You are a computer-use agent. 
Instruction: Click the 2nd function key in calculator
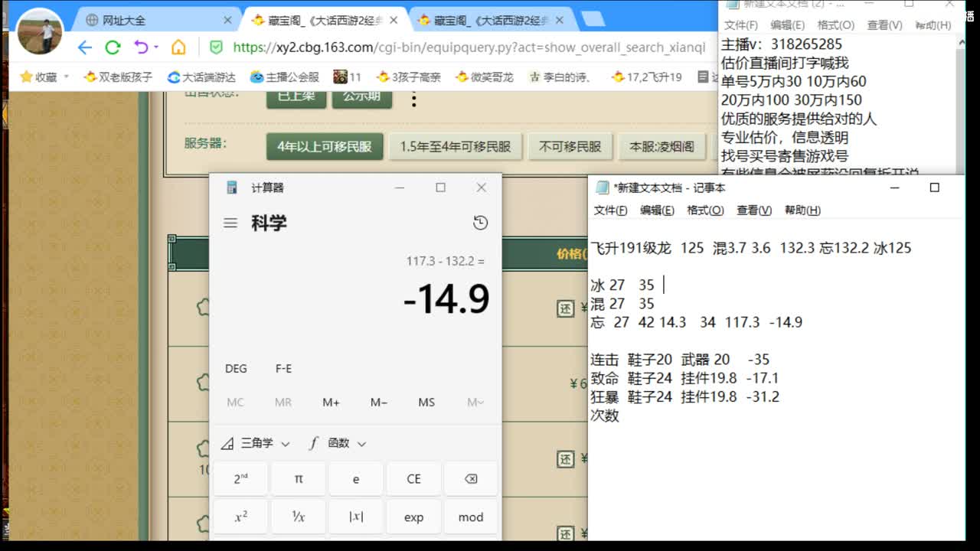click(x=241, y=478)
